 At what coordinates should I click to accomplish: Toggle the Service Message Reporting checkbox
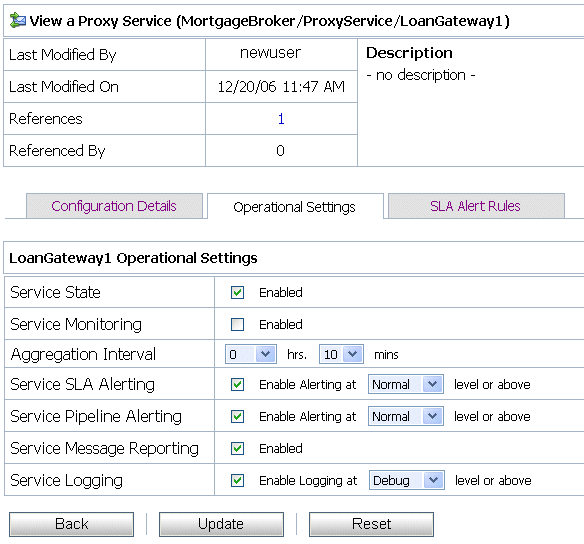(x=237, y=448)
